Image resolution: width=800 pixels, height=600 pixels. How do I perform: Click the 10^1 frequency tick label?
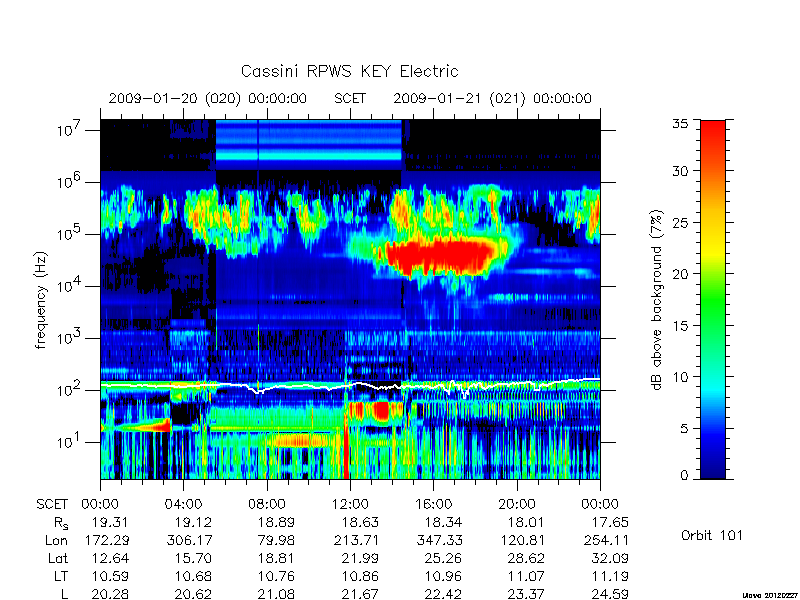(x=70, y=441)
